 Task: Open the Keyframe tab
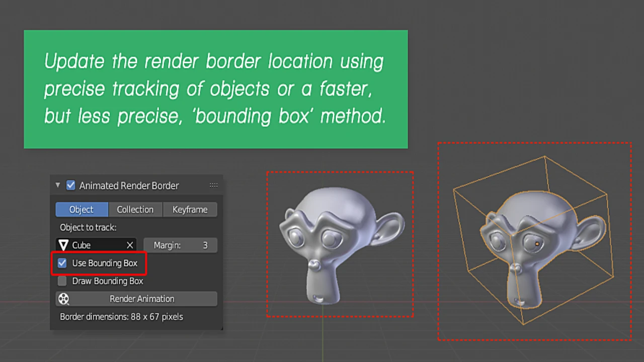[190, 210]
